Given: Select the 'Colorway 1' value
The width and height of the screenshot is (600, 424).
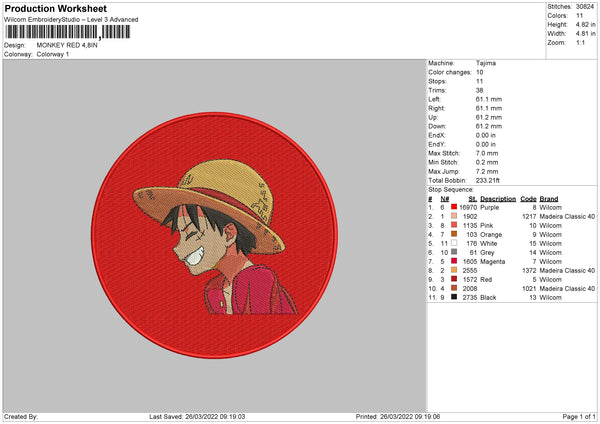Looking at the screenshot, I should coord(53,54).
